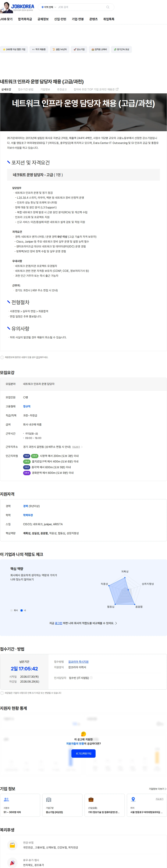Click the 로그인 link in 적합도 section

coord(59,623)
